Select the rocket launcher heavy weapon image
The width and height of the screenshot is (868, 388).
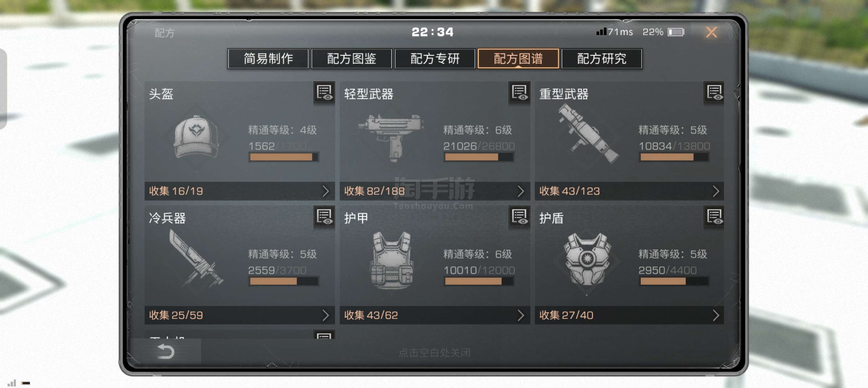pyautogui.click(x=588, y=133)
